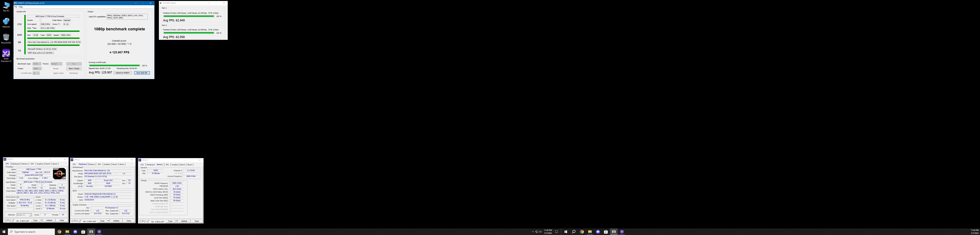Open the Network desktop icon

[x=6, y=22]
